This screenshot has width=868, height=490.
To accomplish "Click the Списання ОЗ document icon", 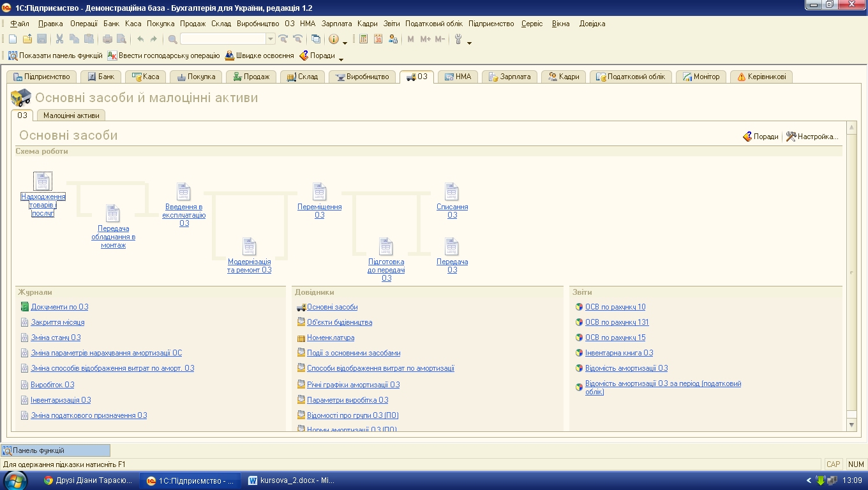I will point(452,191).
